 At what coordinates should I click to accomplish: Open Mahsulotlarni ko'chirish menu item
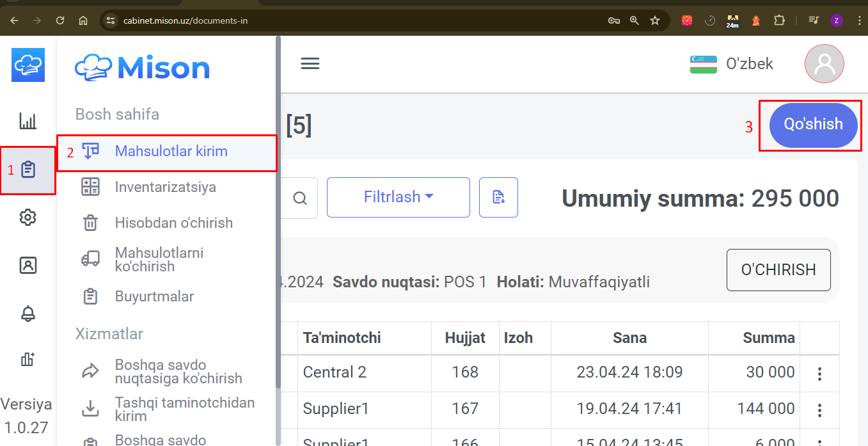coord(159,260)
